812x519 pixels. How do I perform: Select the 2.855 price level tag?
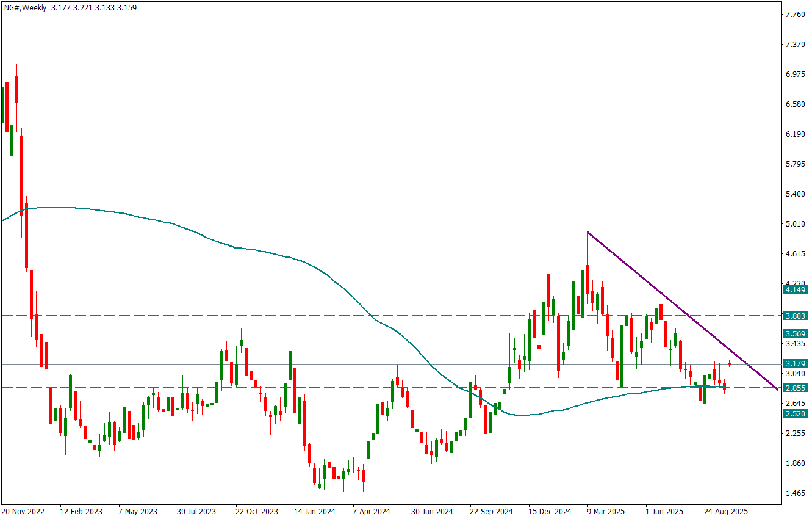796,388
